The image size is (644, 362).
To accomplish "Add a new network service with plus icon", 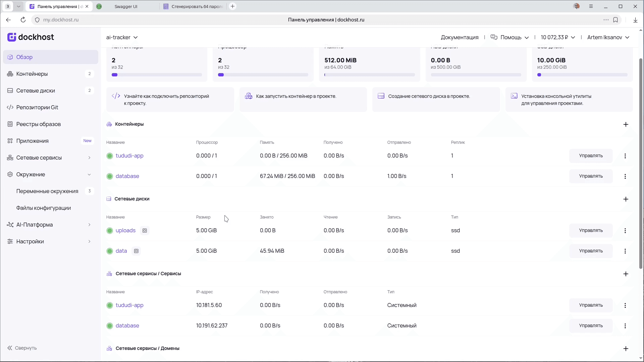I will click(x=626, y=274).
